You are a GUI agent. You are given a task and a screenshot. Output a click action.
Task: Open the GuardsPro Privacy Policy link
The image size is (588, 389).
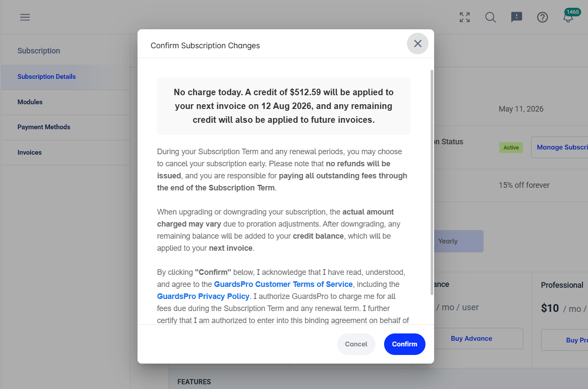(203, 296)
